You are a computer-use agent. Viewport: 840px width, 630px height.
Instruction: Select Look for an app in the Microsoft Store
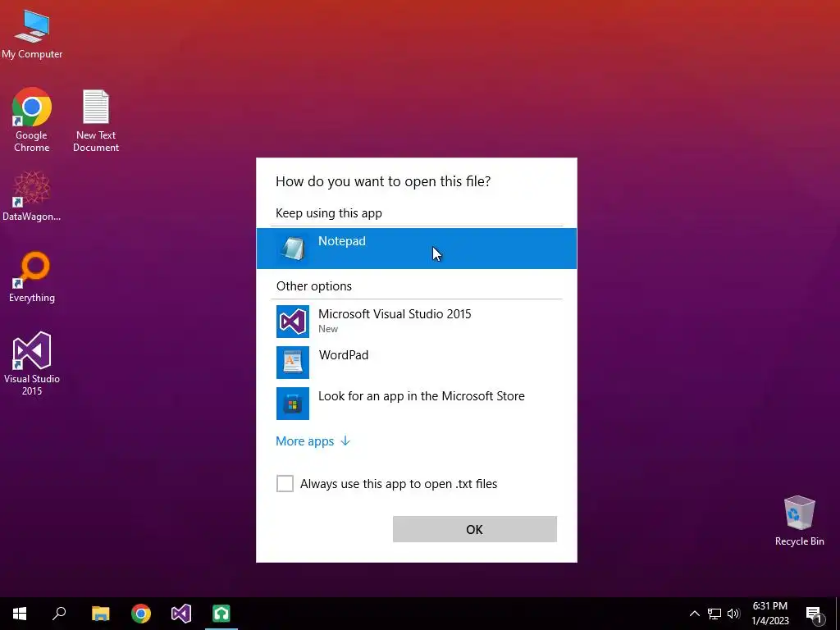416,404
